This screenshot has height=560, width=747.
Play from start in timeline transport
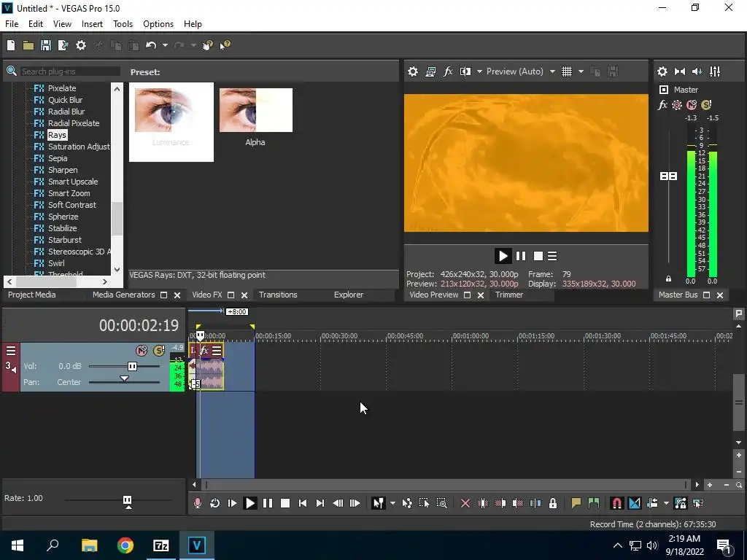(232, 503)
